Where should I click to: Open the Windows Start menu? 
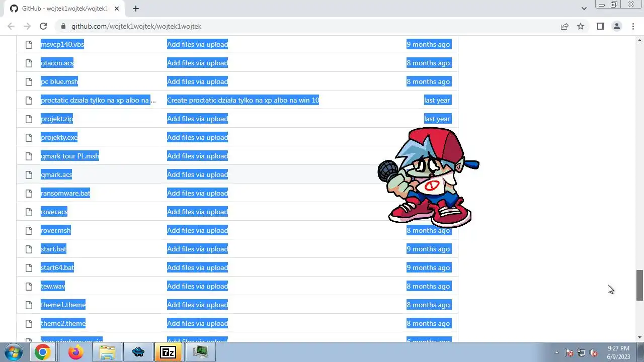14,352
